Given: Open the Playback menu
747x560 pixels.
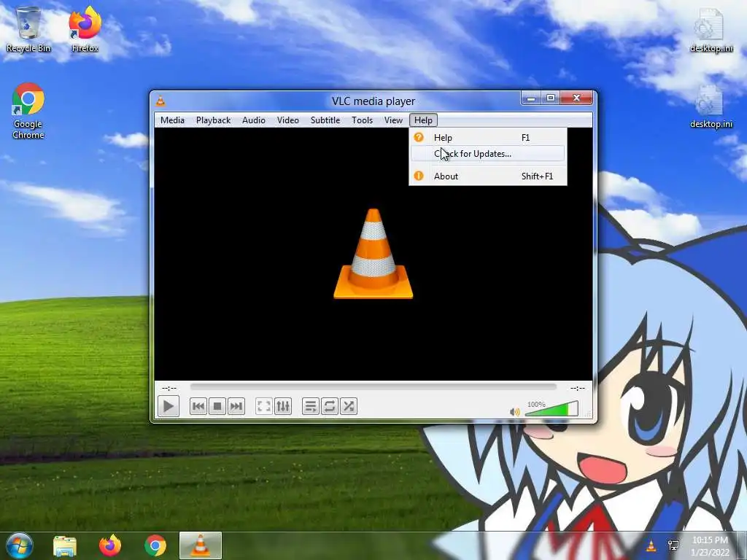Looking at the screenshot, I should point(214,120).
